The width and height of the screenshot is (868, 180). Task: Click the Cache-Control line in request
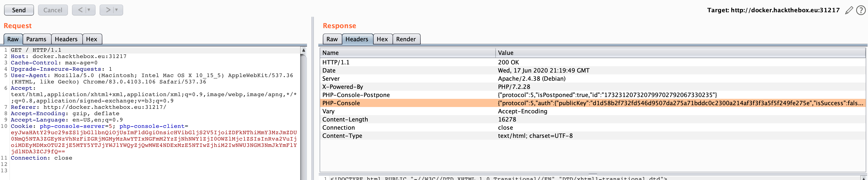tap(54, 63)
